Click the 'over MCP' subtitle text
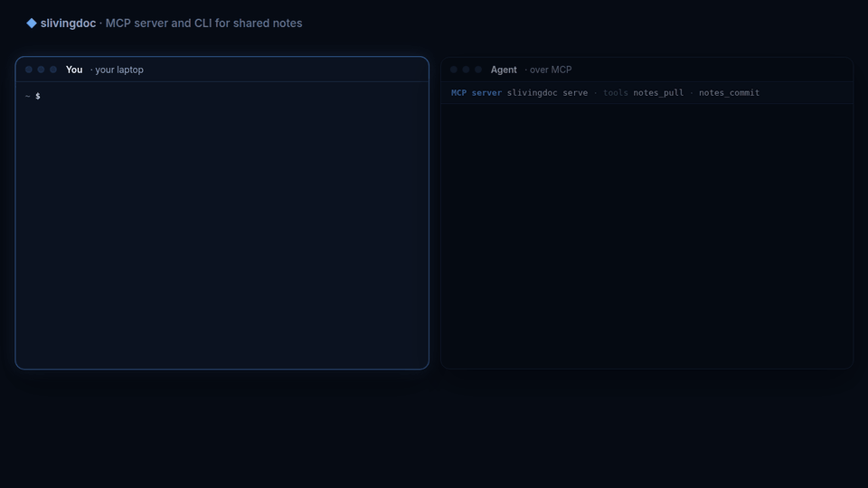This screenshot has height=488, width=868. [x=551, y=70]
